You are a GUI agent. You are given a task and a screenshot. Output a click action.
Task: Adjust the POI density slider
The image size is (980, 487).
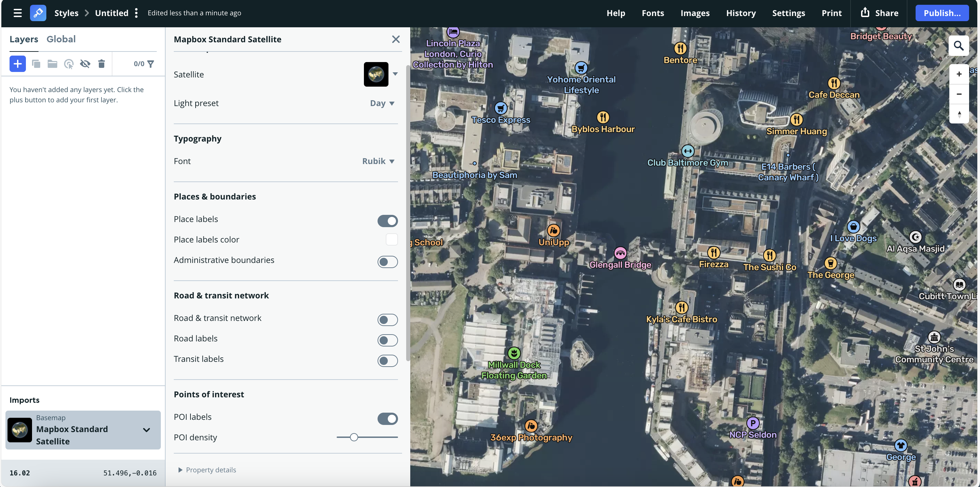tap(353, 437)
